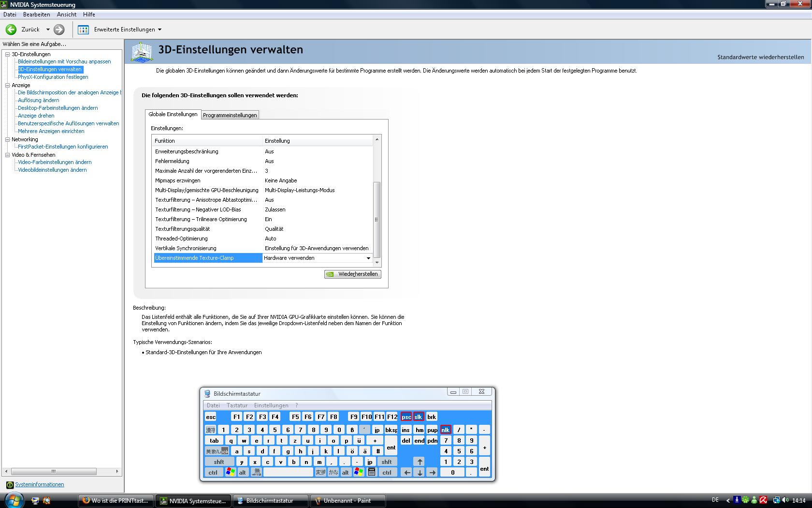The image size is (812, 508).
Task: Open the Zurück history dropdown arrow
Action: (x=48, y=30)
